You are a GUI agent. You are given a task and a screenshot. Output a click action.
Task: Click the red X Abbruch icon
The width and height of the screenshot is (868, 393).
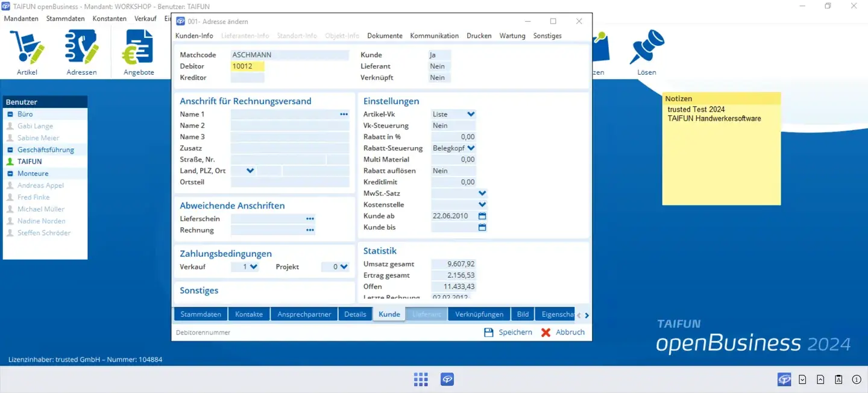(546, 332)
